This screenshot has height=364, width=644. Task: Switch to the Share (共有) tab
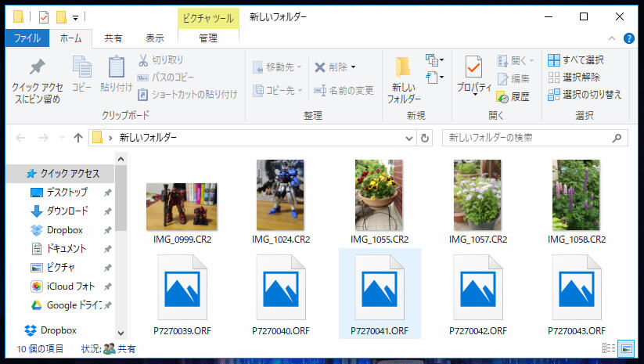[113, 38]
